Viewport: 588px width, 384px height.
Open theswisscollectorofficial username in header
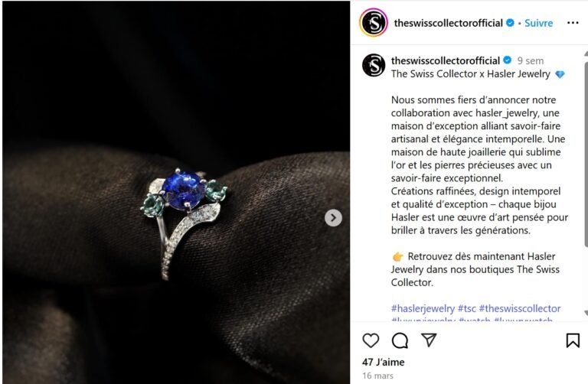pos(448,23)
